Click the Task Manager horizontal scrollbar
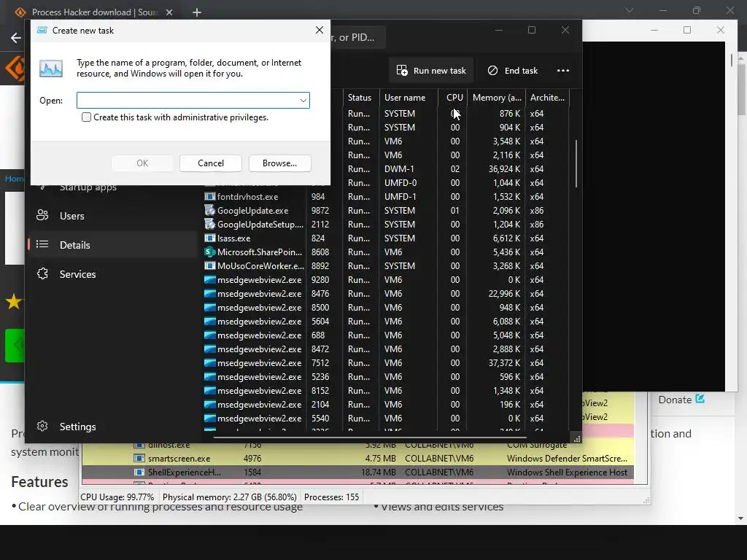 coord(370,437)
